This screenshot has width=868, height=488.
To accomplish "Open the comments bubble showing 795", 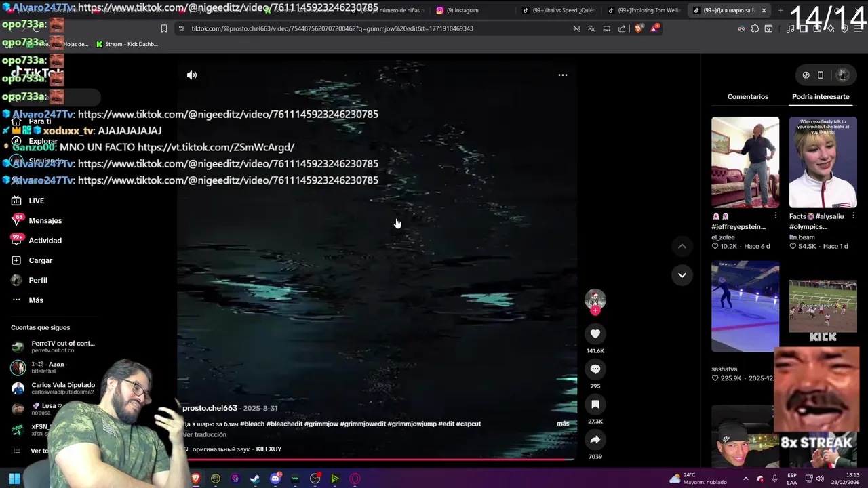I will coord(595,369).
